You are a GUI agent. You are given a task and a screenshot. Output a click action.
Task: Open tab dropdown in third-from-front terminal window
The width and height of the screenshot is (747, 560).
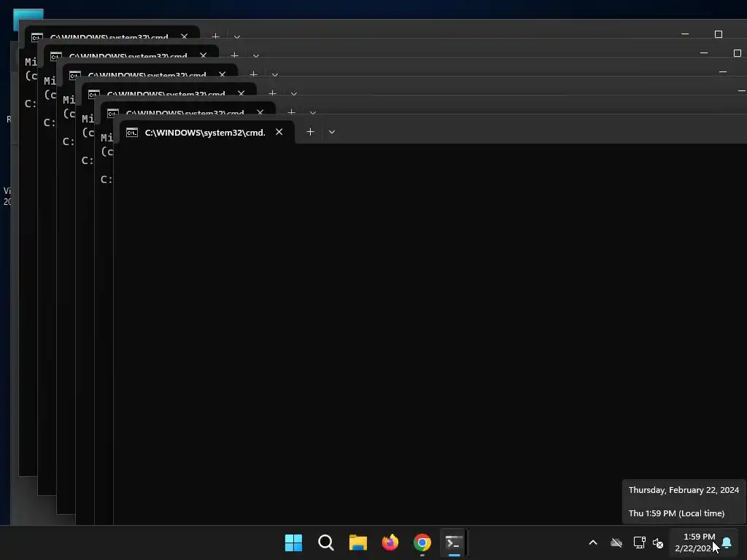[x=293, y=93]
